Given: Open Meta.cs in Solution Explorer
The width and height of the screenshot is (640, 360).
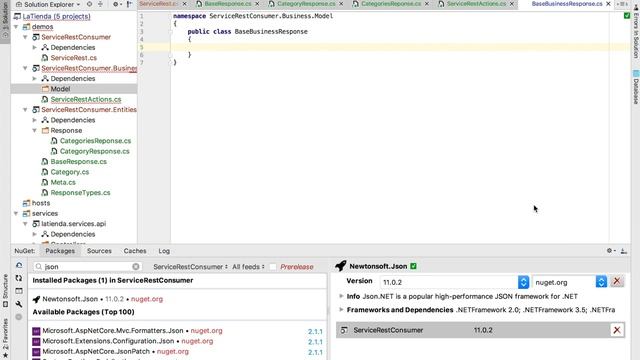Looking at the screenshot, I should click(63, 182).
